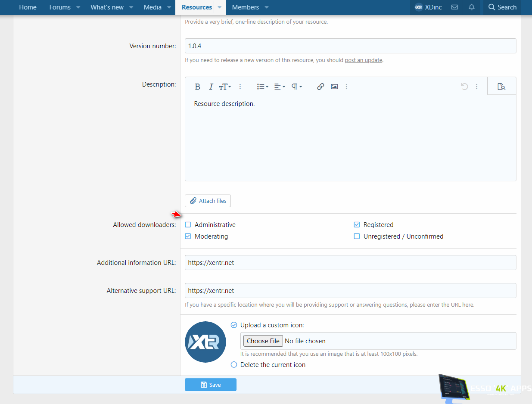The height and width of the screenshot is (404, 532).
Task: Click the insert link icon
Action: click(320, 87)
